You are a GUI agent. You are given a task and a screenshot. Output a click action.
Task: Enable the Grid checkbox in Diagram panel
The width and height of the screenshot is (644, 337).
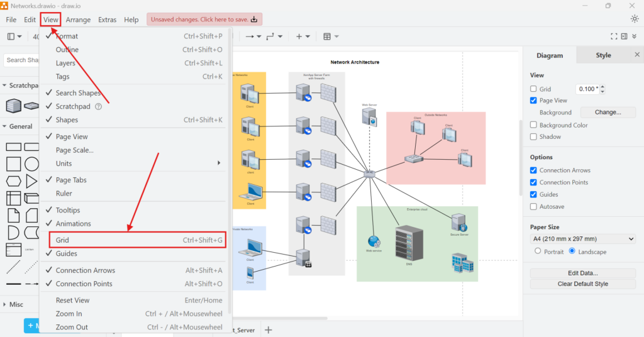pos(533,89)
